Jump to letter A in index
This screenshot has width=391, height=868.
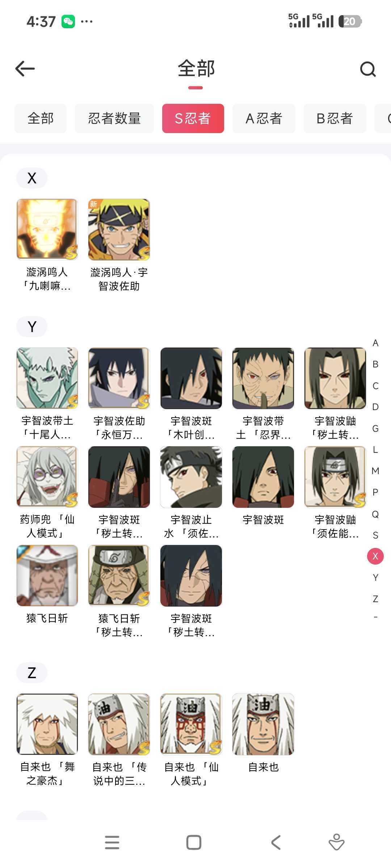(x=375, y=343)
